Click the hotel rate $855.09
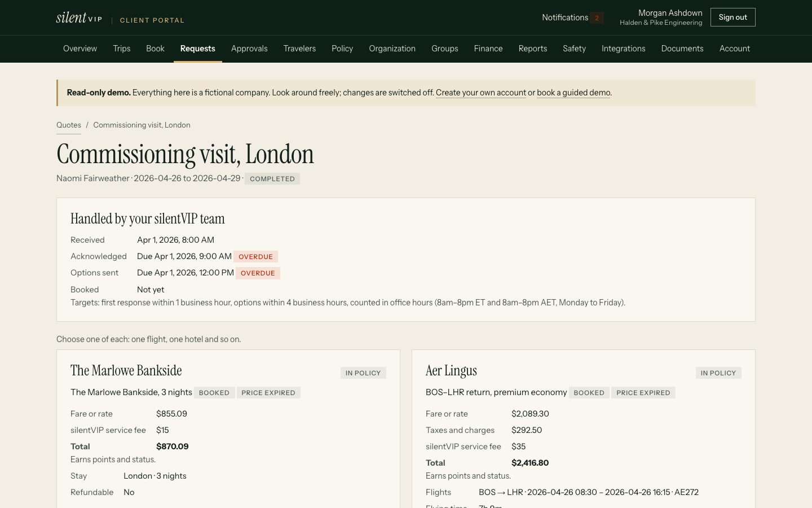The image size is (812, 508). [x=171, y=414]
